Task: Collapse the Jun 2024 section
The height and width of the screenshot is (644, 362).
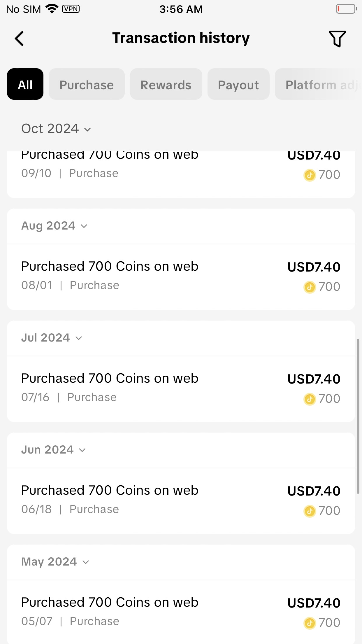Action: click(54, 450)
